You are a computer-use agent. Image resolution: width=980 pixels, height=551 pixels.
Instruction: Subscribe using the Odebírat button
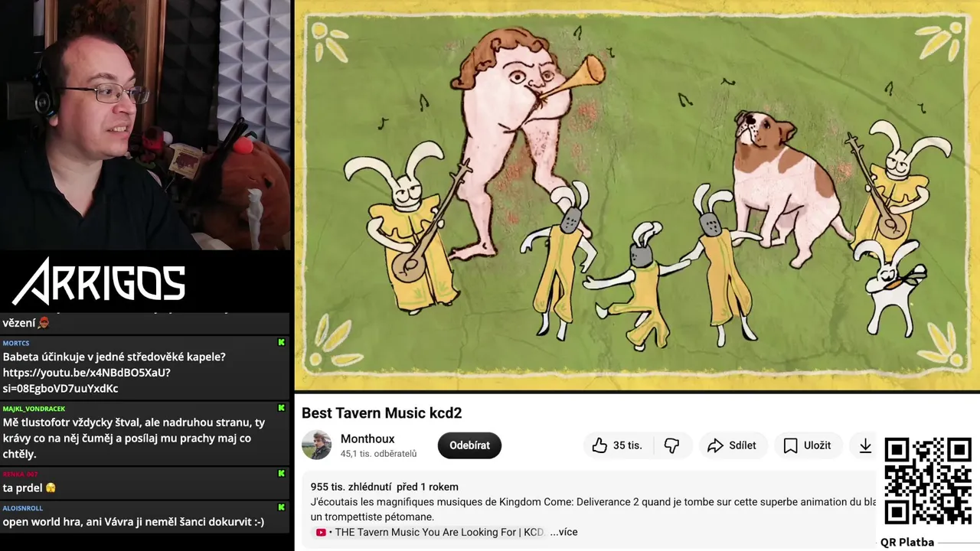[x=469, y=445]
